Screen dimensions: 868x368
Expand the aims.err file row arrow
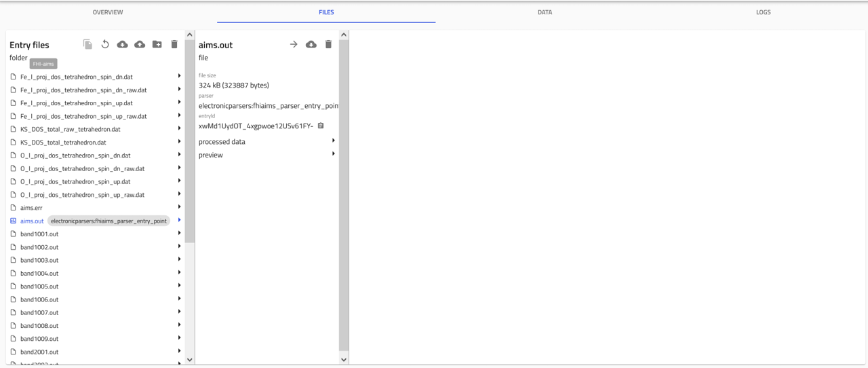click(x=179, y=207)
